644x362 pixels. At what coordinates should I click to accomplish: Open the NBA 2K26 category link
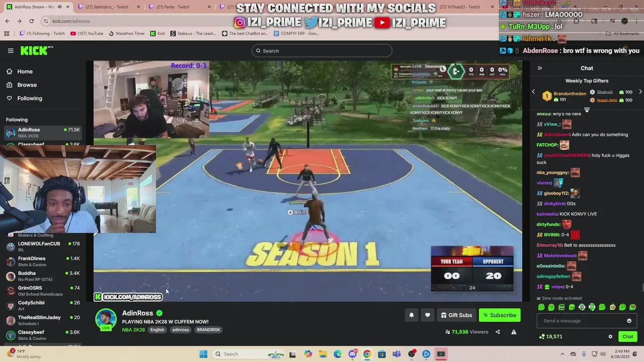[133, 330]
